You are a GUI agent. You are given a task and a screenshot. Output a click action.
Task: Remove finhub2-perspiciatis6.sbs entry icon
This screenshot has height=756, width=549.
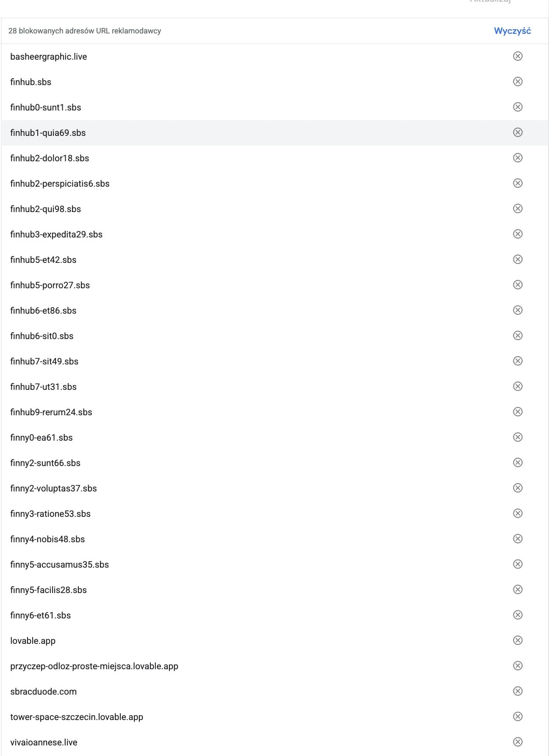click(x=518, y=183)
